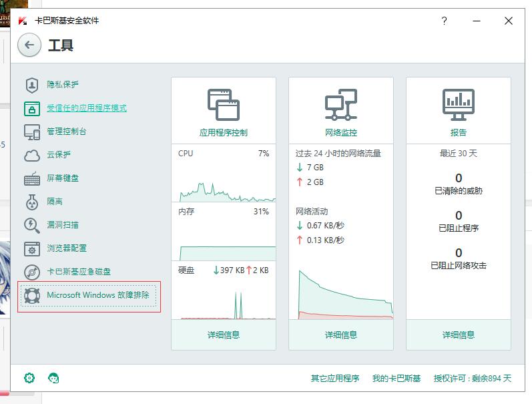Click the 0.67 KB/秒 download rate
Viewport: 532px width, 404px height.
(x=326, y=226)
